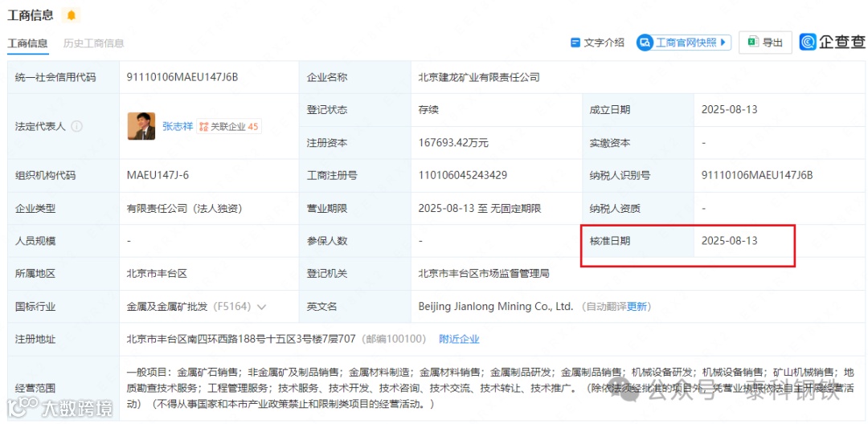
Task: Switch to 工商信息 tab
Action: coord(27,43)
